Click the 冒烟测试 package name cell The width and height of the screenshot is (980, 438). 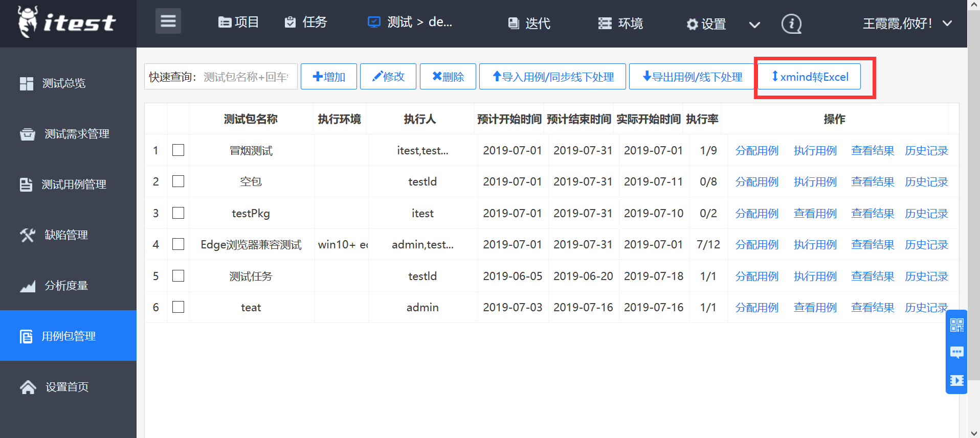pyautogui.click(x=251, y=151)
